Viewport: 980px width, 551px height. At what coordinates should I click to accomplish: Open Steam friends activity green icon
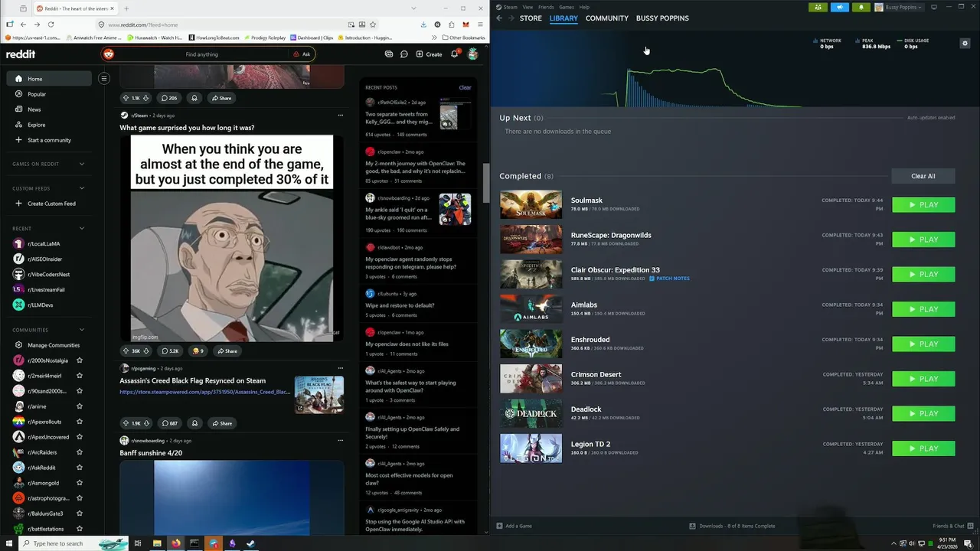818,7
